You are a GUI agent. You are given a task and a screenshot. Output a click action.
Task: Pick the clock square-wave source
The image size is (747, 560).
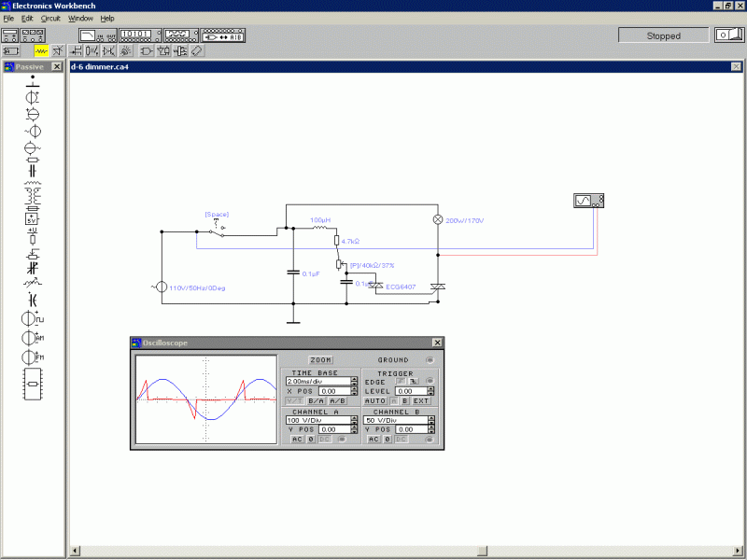(33, 318)
